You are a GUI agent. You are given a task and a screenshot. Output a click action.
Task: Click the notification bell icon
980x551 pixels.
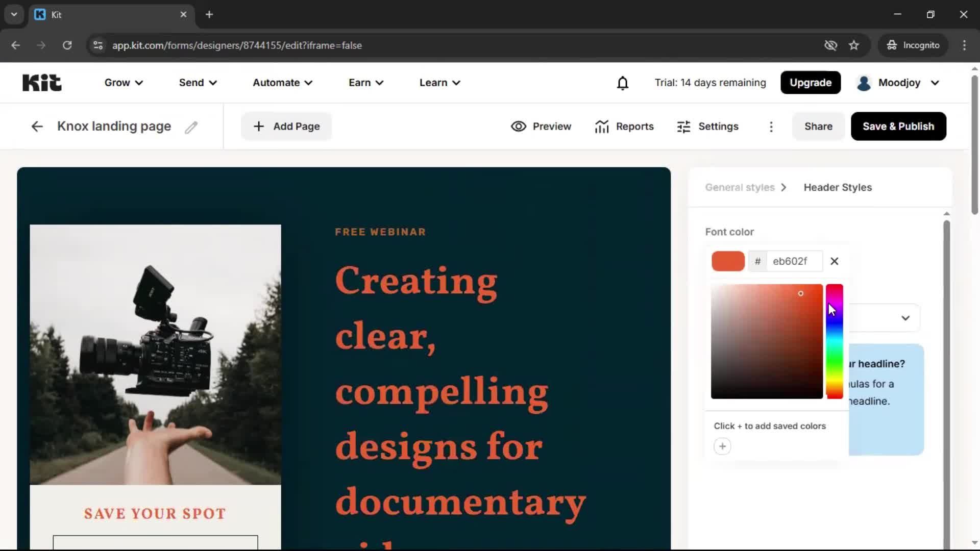tap(623, 83)
